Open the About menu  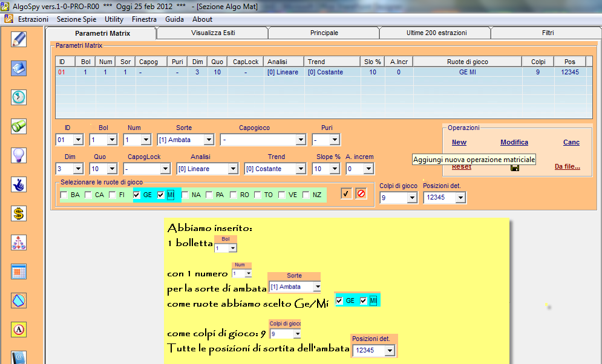[202, 19]
